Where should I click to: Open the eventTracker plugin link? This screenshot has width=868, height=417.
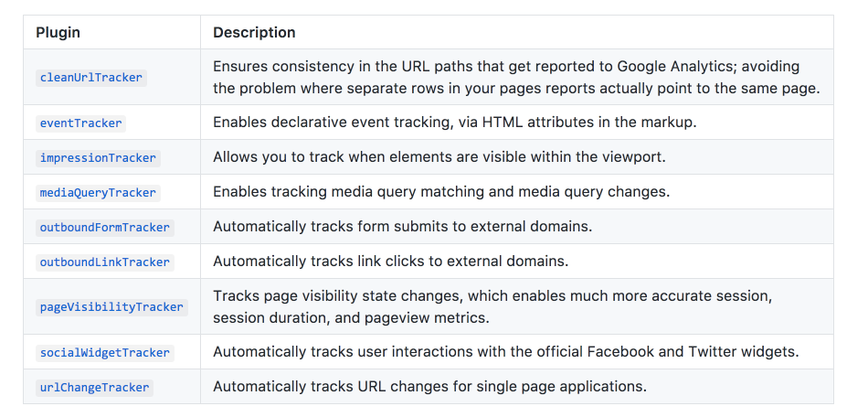coord(80,123)
